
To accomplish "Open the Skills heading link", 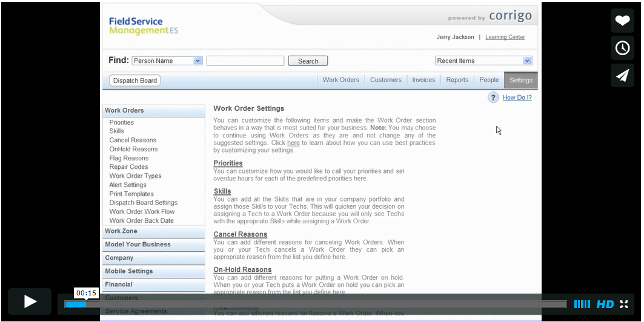I will pyautogui.click(x=222, y=191).
